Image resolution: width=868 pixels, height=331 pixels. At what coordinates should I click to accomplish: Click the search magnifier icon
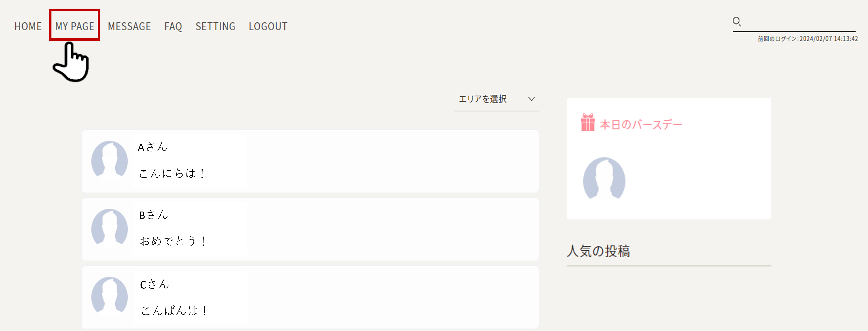point(737,22)
